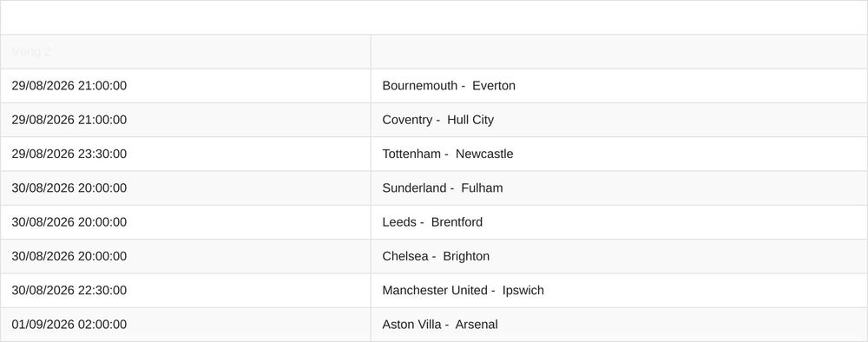Click the faded Vòng 2 header cell
This screenshot has width=868, height=342.
(186, 51)
